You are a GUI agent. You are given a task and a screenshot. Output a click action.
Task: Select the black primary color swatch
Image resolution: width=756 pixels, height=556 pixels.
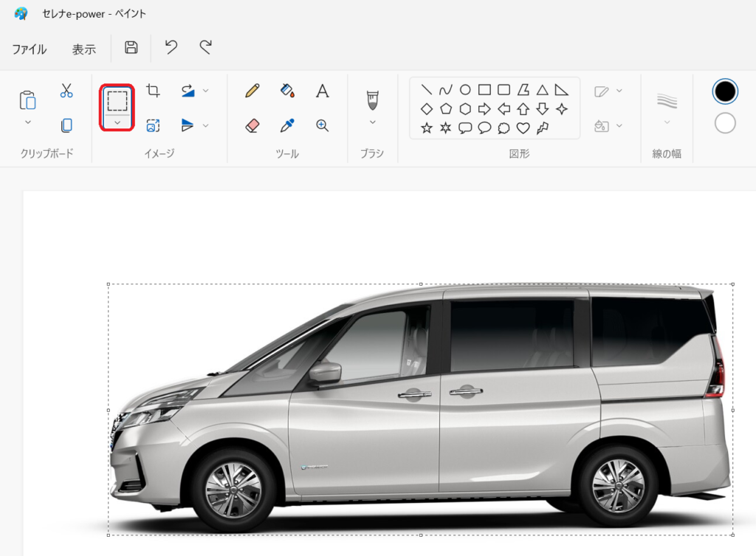725,91
